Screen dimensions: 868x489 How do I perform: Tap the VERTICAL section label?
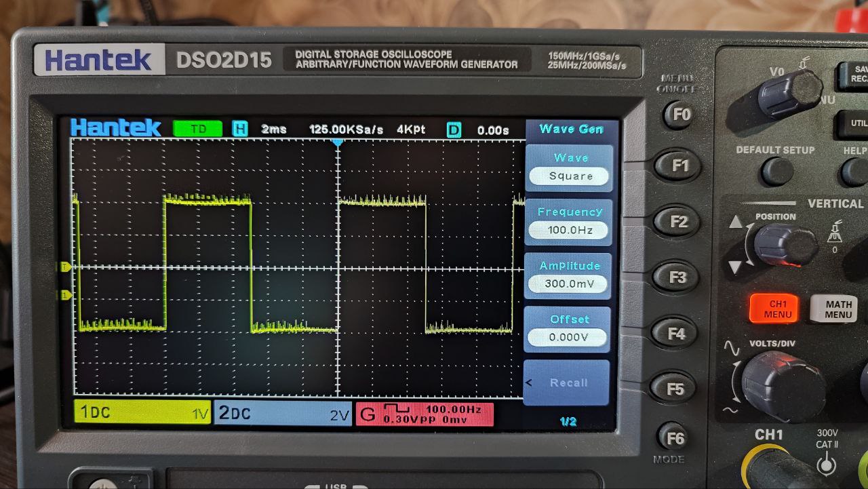pyautogui.click(x=835, y=203)
